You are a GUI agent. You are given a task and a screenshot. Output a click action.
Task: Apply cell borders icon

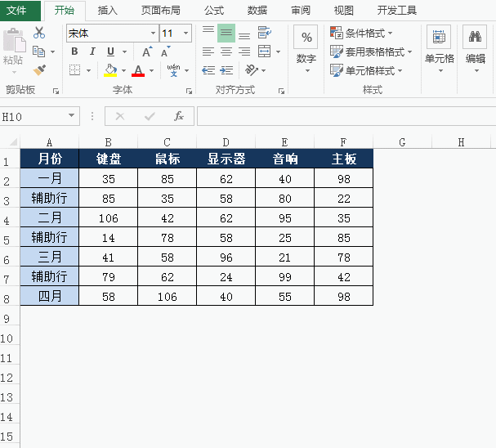tap(75, 70)
